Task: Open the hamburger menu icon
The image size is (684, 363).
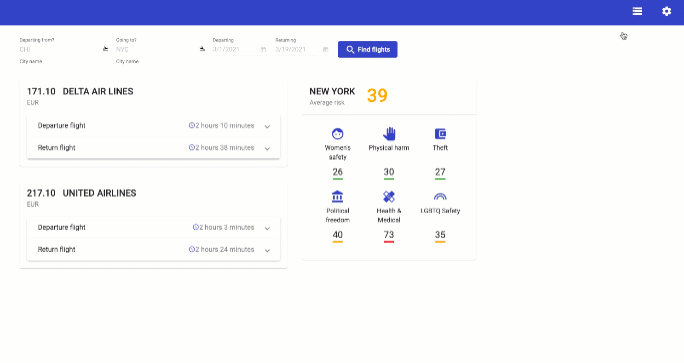Action: point(637,11)
